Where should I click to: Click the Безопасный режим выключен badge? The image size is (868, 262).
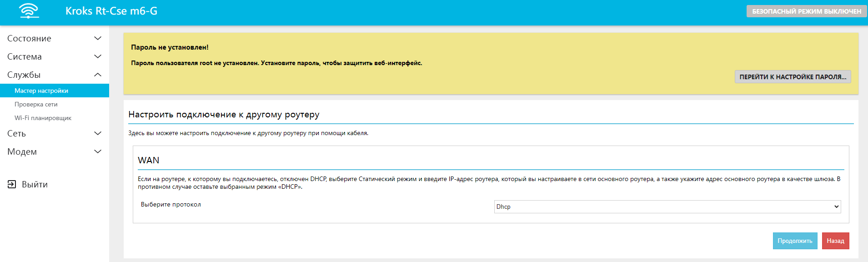tap(806, 11)
